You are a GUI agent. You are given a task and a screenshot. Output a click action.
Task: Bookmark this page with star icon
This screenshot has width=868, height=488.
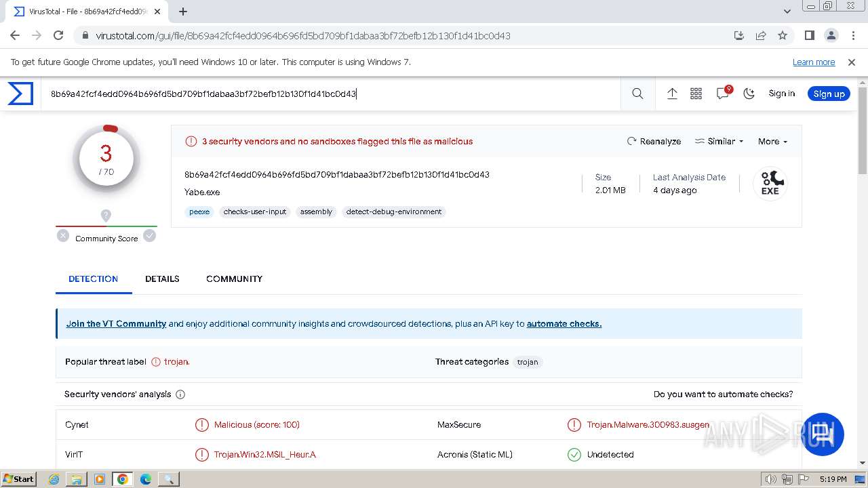point(783,35)
